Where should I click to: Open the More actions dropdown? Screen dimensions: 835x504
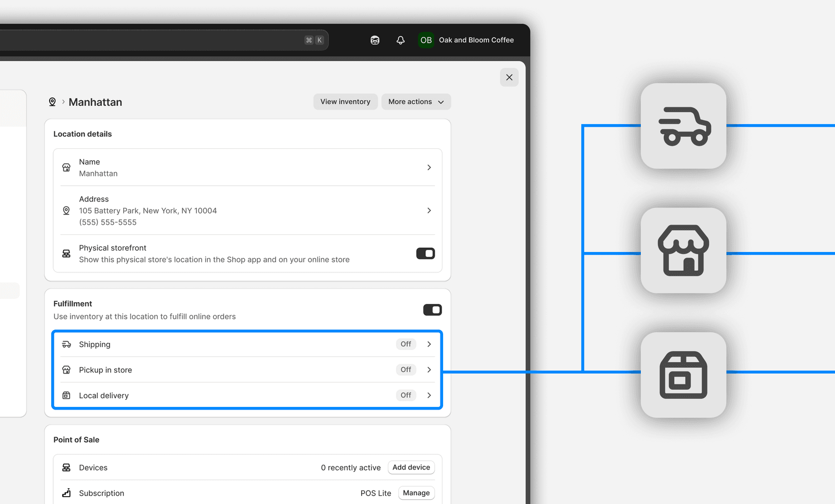416,102
